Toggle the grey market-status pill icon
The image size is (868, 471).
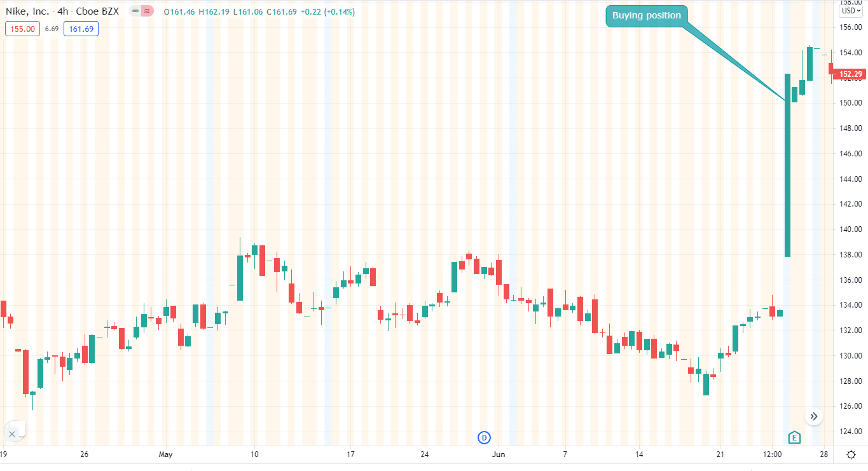(x=134, y=11)
